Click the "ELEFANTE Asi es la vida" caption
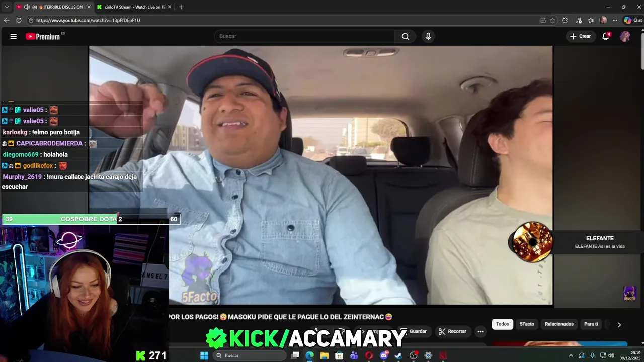The image size is (644, 362). [x=600, y=246]
